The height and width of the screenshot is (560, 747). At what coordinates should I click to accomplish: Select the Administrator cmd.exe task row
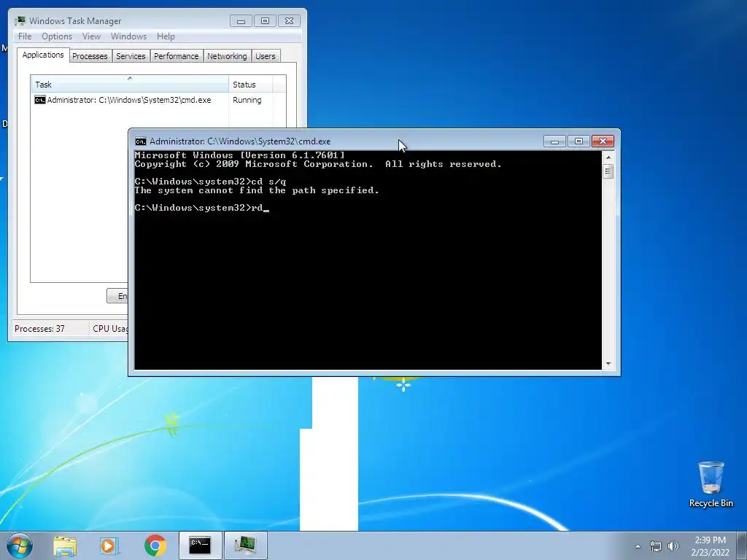coord(158,100)
